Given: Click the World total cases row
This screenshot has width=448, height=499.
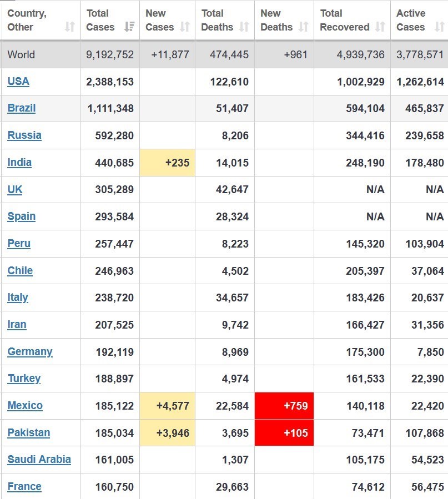Looking at the screenshot, I should (x=110, y=54).
